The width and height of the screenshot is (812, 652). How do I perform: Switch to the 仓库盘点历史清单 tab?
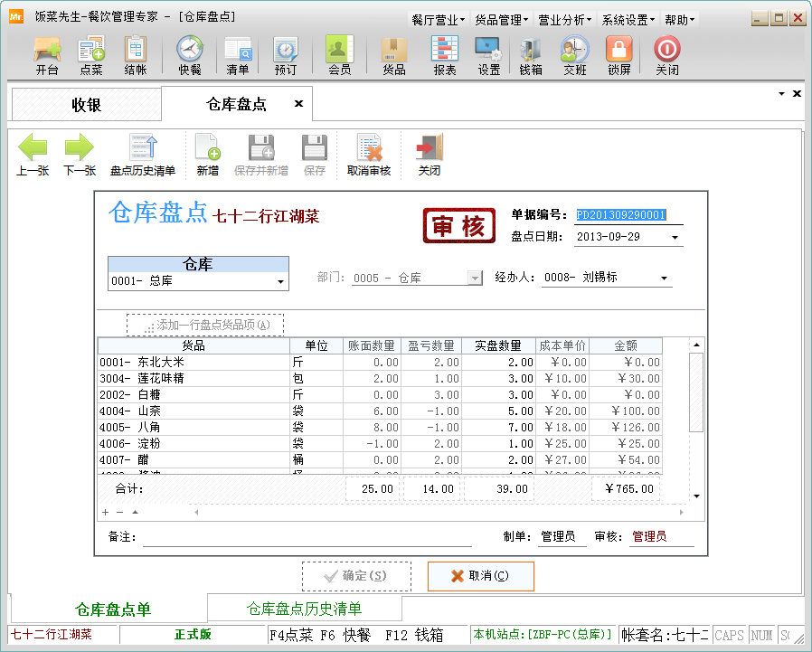click(304, 608)
